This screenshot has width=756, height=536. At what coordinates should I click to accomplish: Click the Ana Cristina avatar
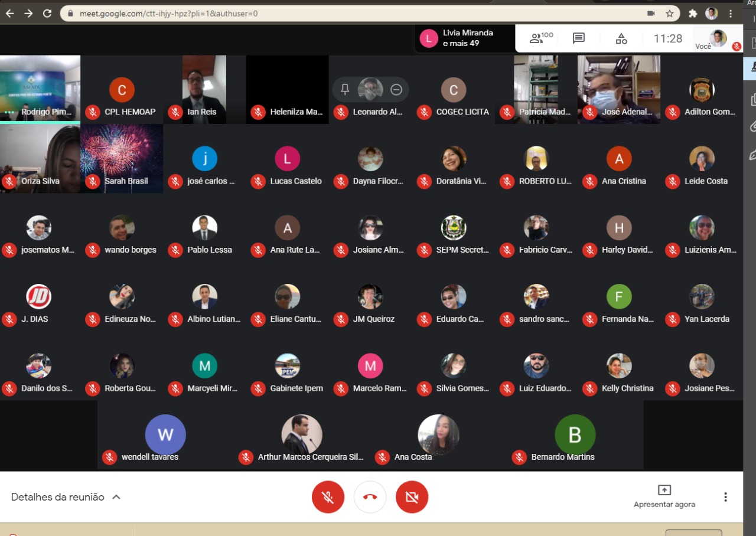point(619,159)
